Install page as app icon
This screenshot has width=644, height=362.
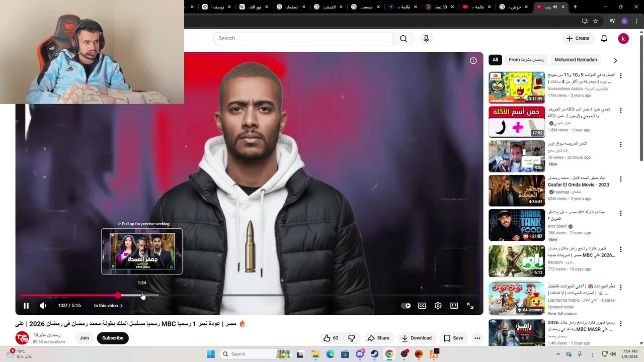click(x=585, y=21)
